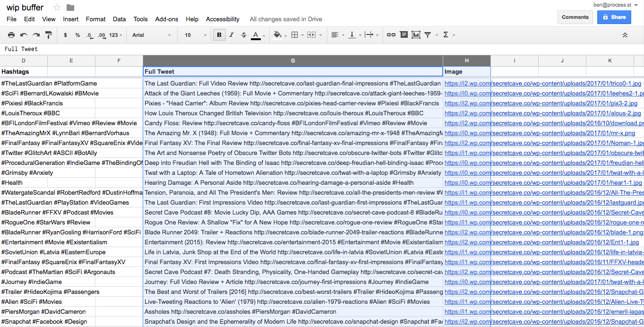Open the Arial font dropdown

click(152, 35)
